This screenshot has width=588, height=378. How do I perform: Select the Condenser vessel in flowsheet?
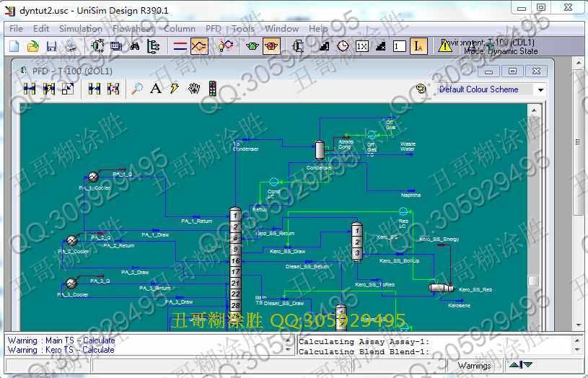[x=320, y=150]
